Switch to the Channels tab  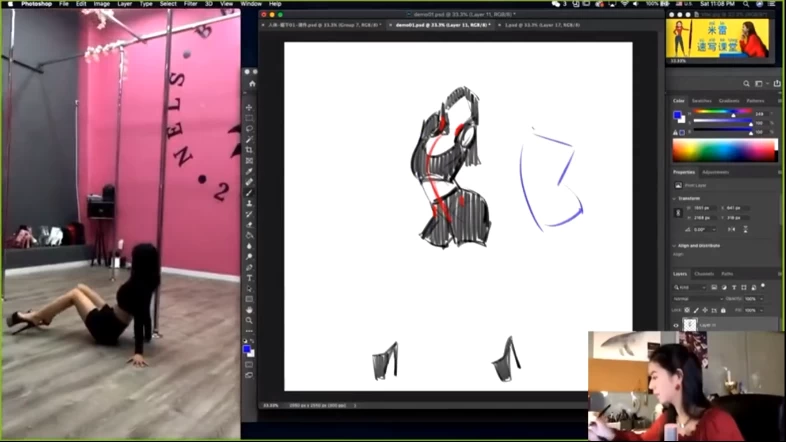(x=704, y=273)
